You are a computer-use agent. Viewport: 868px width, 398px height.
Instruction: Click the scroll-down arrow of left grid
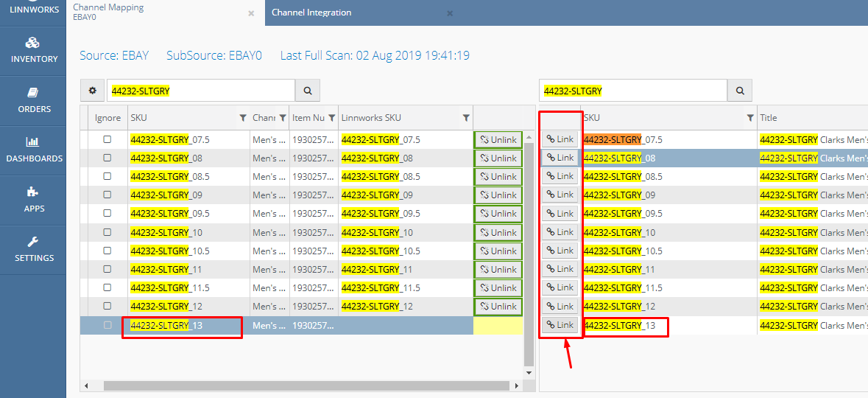528,372
